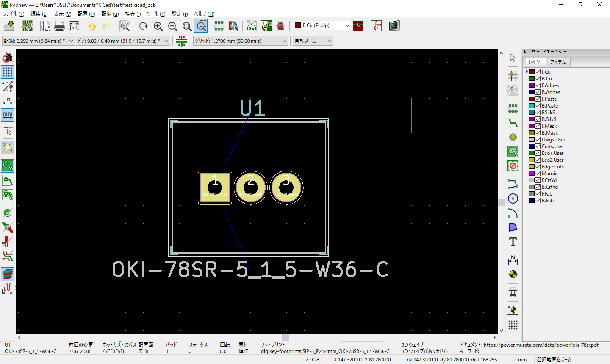Select the arrow cursor tool
This screenshot has width=610, height=364.
(513, 58)
